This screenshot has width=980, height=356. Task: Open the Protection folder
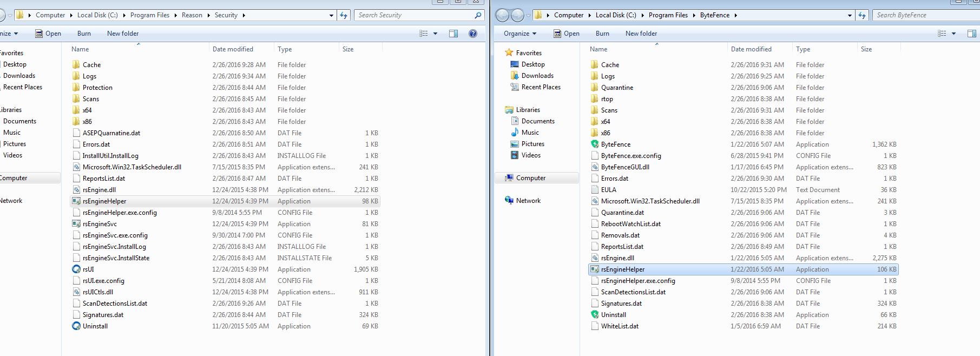tap(97, 88)
